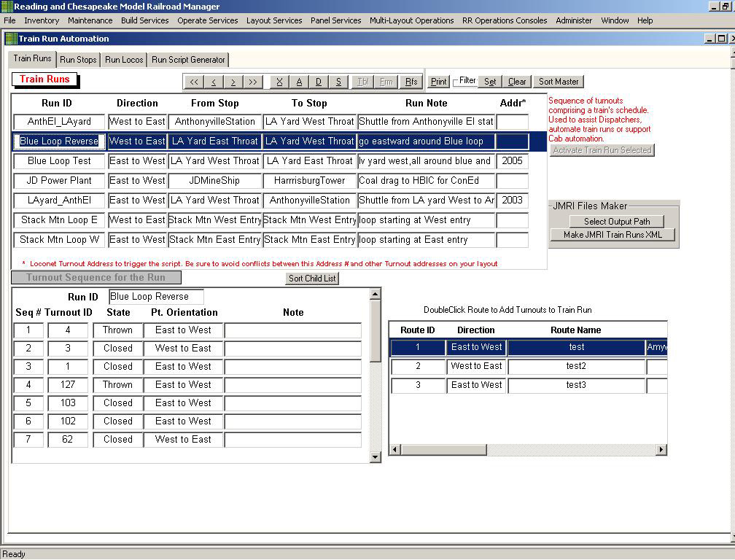This screenshot has height=560, width=735.
Task: Open the Operate Services menu
Action: coord(208,20)
